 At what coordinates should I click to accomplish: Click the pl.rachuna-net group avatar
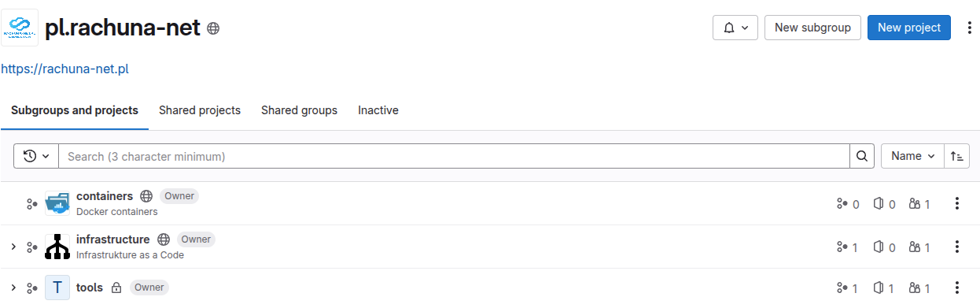(19, 28)
